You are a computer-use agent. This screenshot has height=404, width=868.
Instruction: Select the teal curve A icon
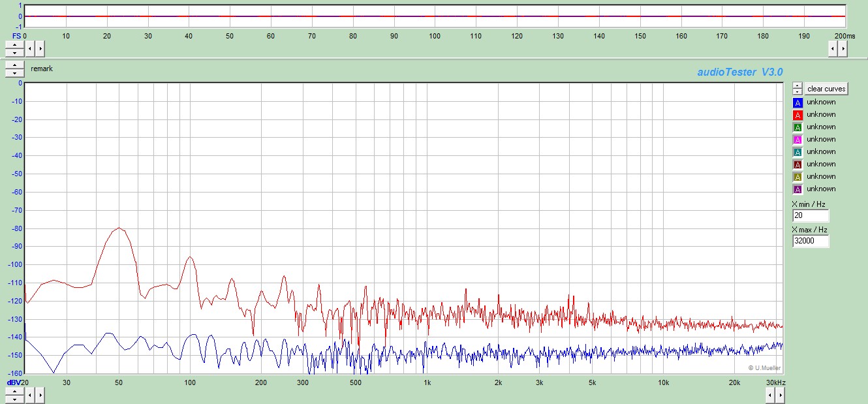(x=797, y=152)
